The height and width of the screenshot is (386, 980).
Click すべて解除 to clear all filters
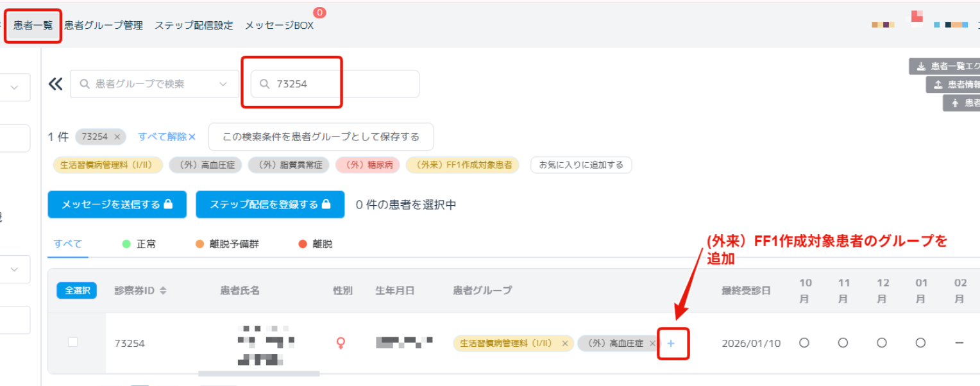(x=167, y=137)
